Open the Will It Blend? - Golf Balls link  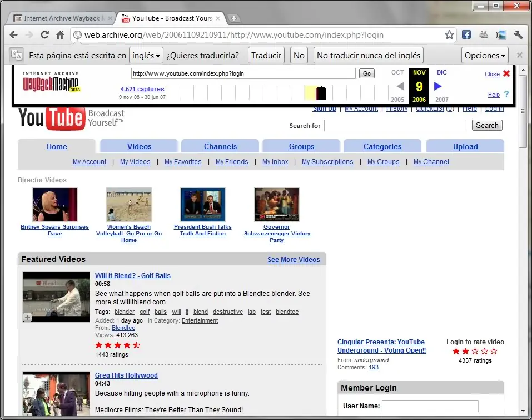(133, 276)
